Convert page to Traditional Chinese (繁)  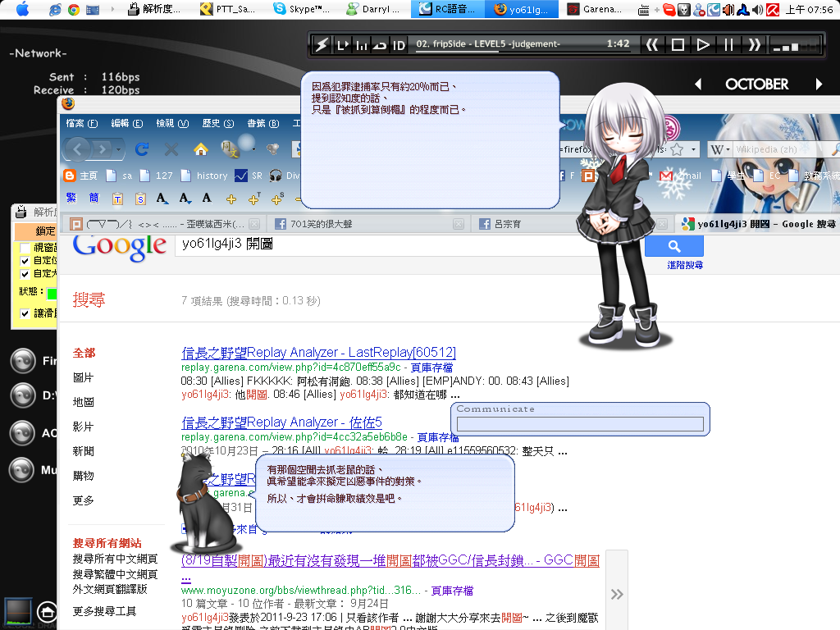point(71,199)
